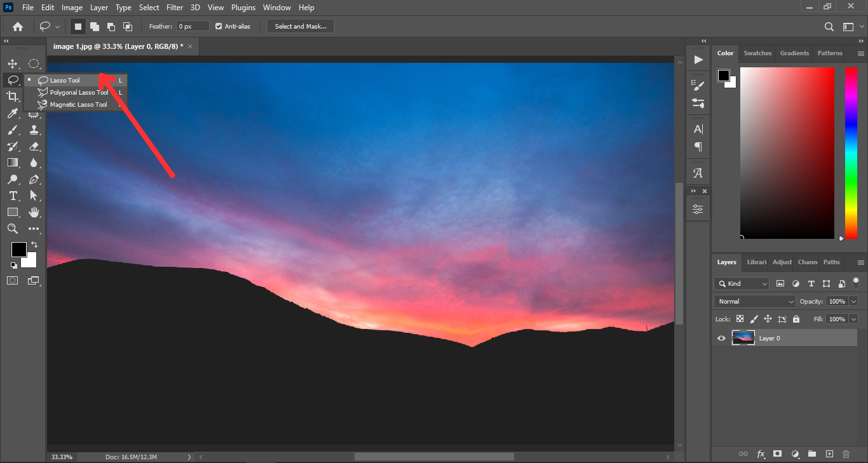Select the Path Selection tool
868x463 pixels.
click(x=34, y=196)
